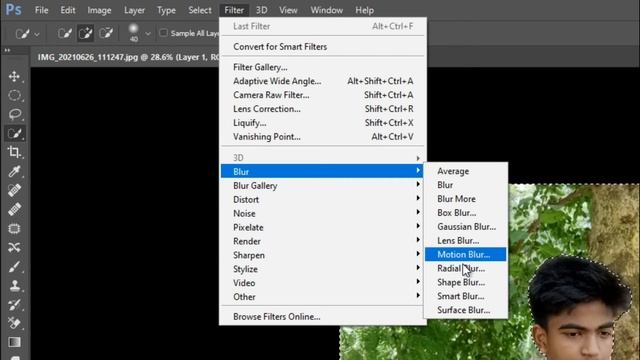Open Filter Gallery...
This screenshot has width=640, height=360.
[322, 67]
